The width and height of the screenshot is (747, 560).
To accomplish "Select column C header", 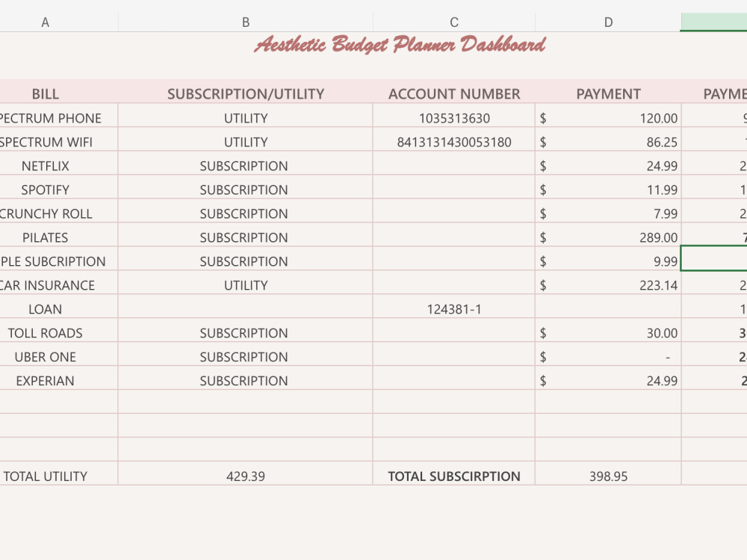I will (x=454, y=22).
